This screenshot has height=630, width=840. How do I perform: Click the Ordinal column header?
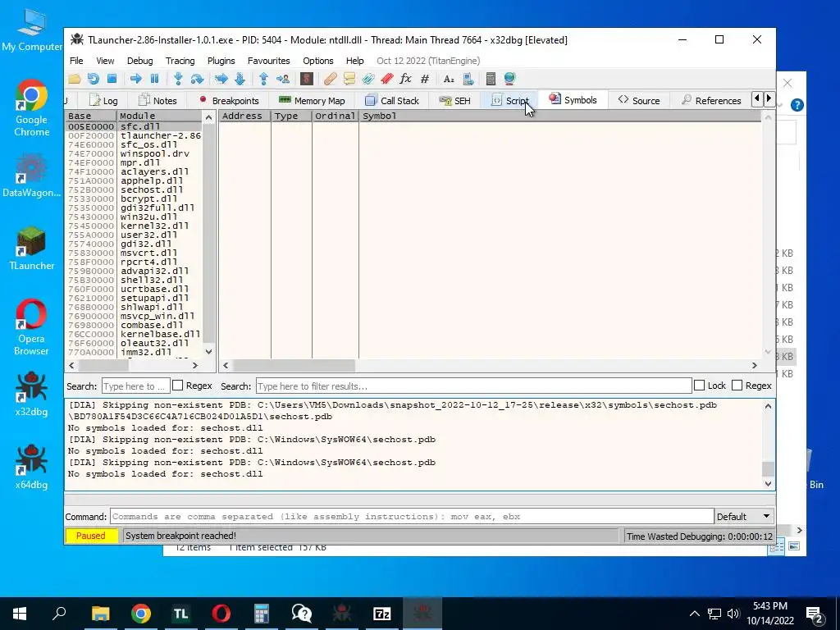[x=336, y=116]
